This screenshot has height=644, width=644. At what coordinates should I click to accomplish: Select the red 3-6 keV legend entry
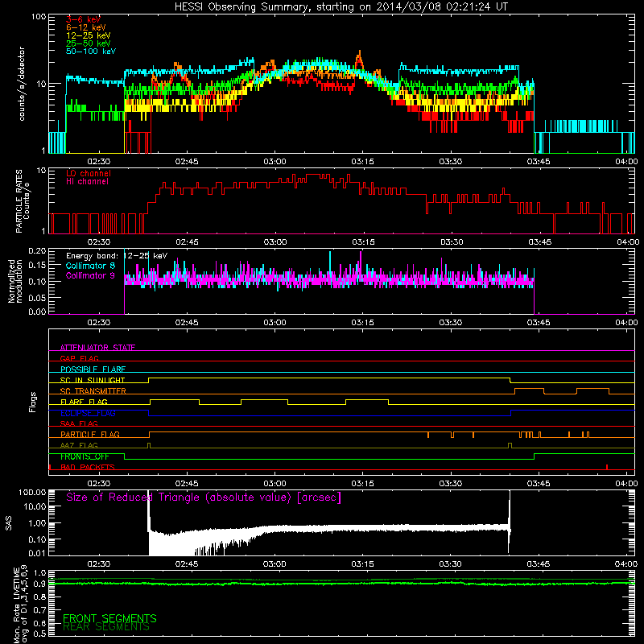(83, 19)
